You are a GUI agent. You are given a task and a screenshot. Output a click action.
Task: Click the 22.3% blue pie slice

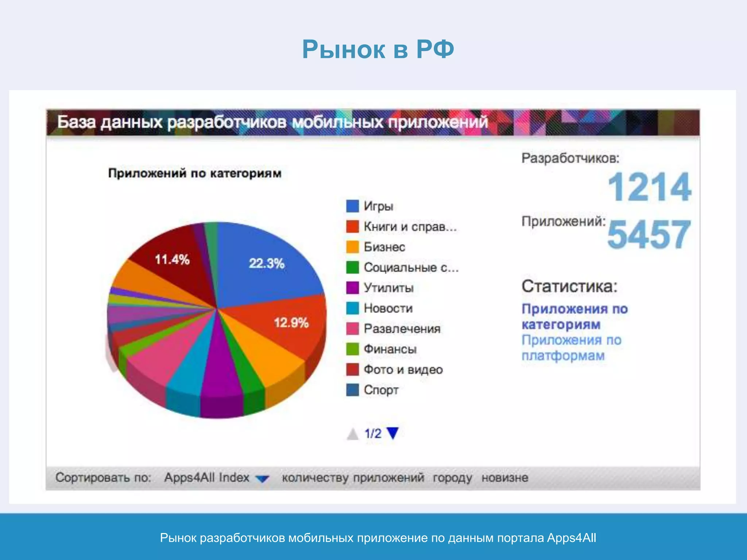(x=266, y=263)
